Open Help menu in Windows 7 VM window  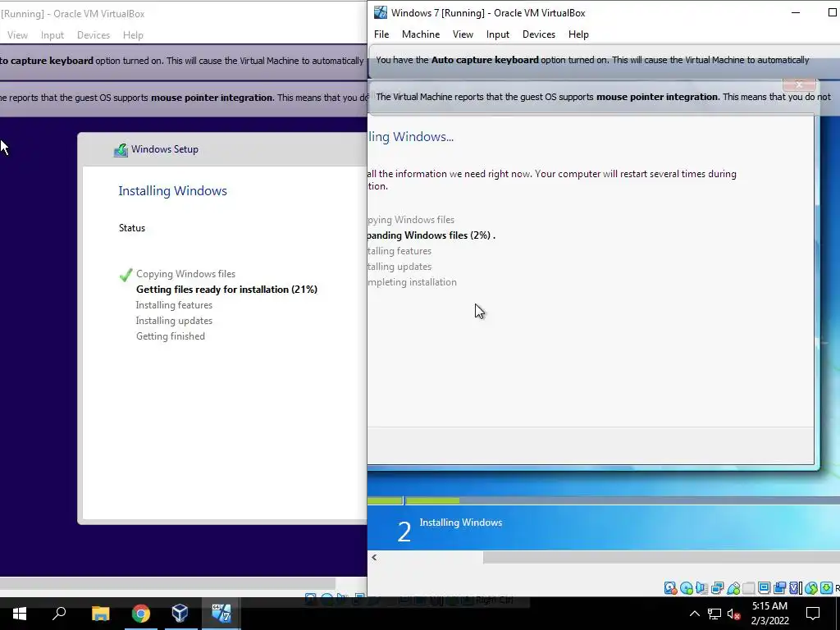pos(578,34)
